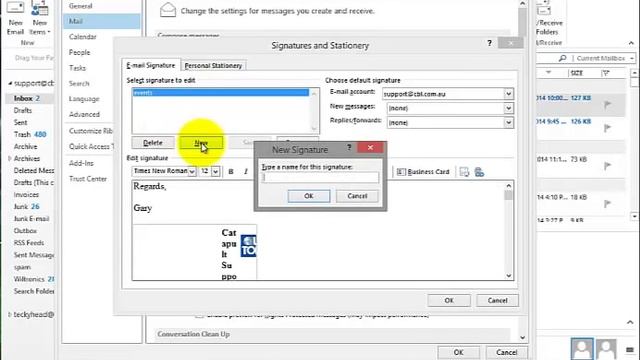Open the Replies/forwards signature dropdown

pyautogui.click(x=508, y=122)
